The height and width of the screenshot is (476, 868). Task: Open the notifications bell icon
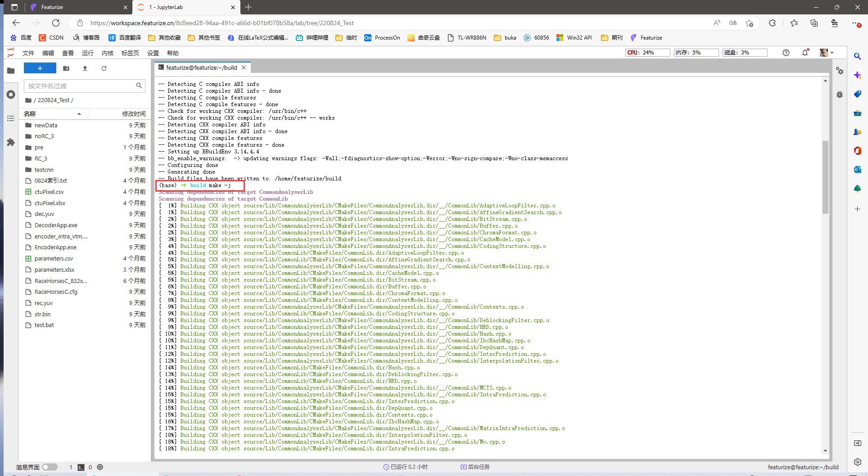coord(805,53)
